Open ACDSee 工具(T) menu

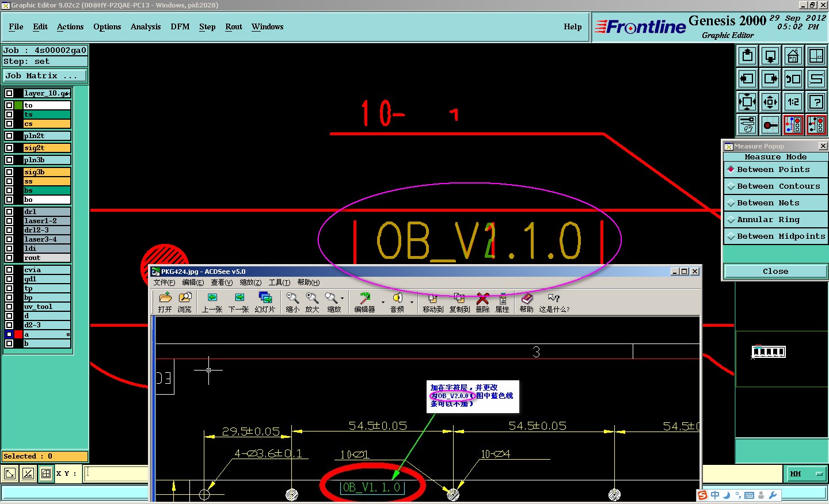point(279,282)
